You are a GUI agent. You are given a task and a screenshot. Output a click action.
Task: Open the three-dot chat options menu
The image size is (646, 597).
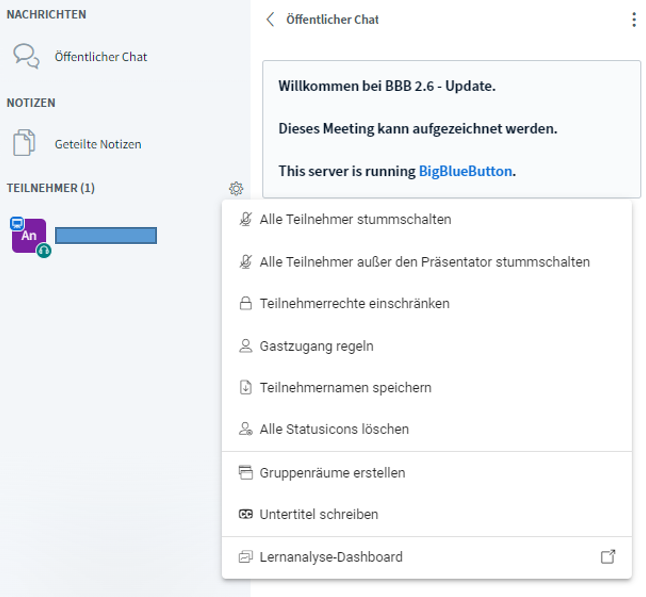(x=634, y=19)
